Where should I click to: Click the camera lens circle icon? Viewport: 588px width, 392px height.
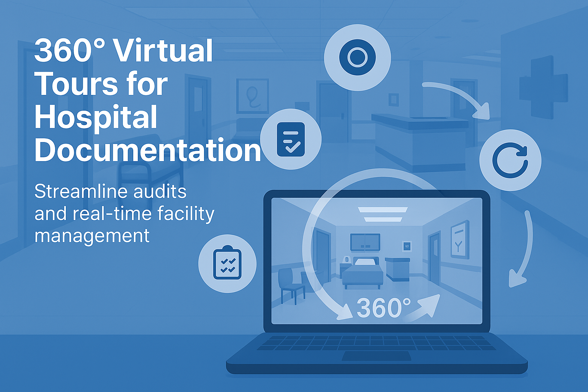pos(357,57)
